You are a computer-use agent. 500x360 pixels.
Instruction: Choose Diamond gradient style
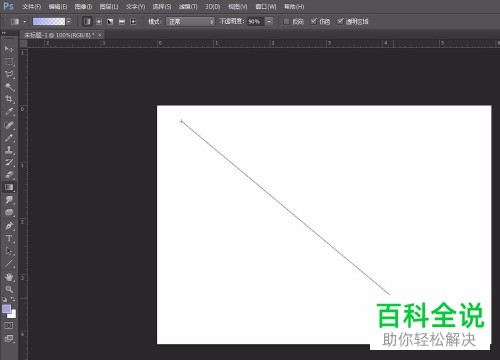[x=133, y=22]
